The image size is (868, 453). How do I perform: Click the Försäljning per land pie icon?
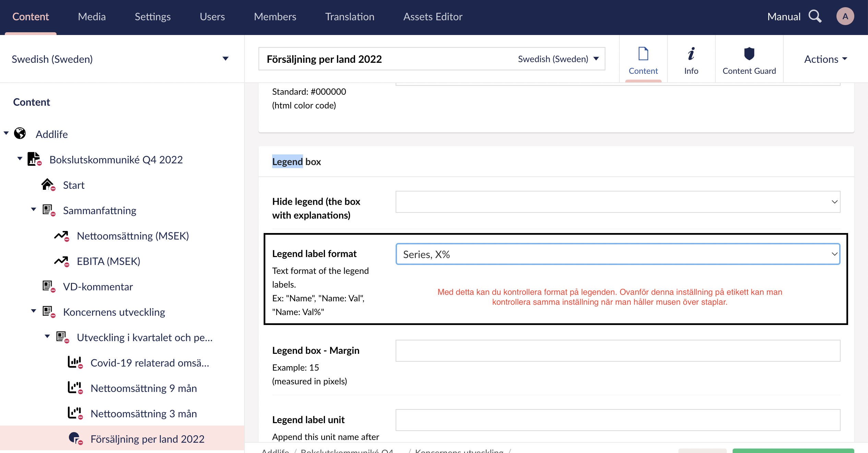[75, 438]
